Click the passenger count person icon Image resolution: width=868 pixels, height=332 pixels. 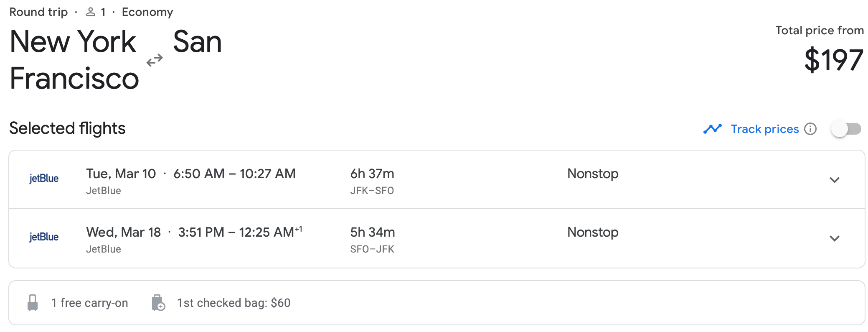[90, 12]
